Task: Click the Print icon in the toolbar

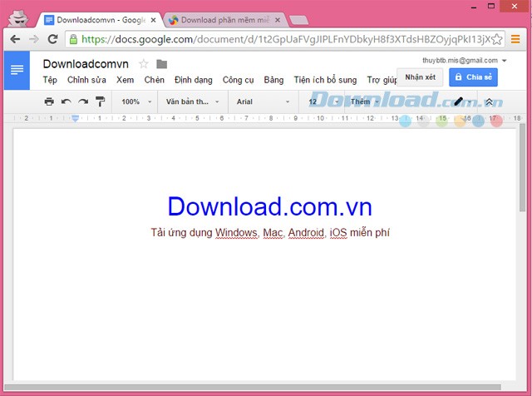Action: click(49, 101)
